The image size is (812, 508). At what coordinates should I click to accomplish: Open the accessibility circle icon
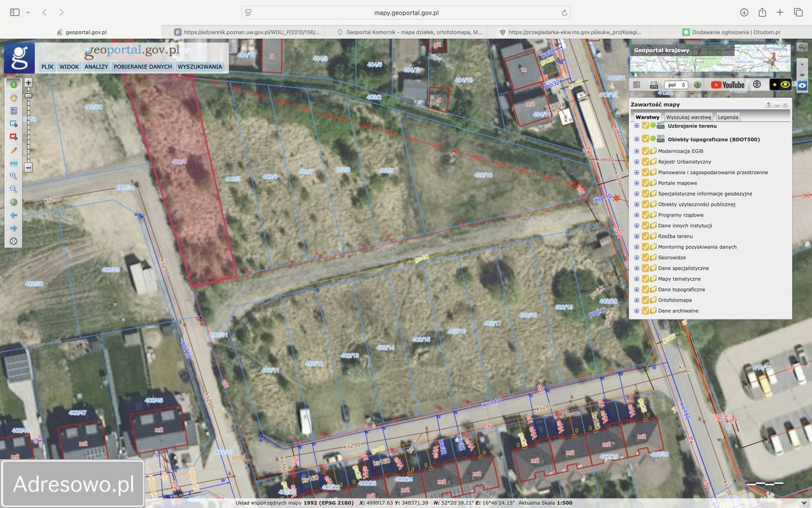pos(757,84)
